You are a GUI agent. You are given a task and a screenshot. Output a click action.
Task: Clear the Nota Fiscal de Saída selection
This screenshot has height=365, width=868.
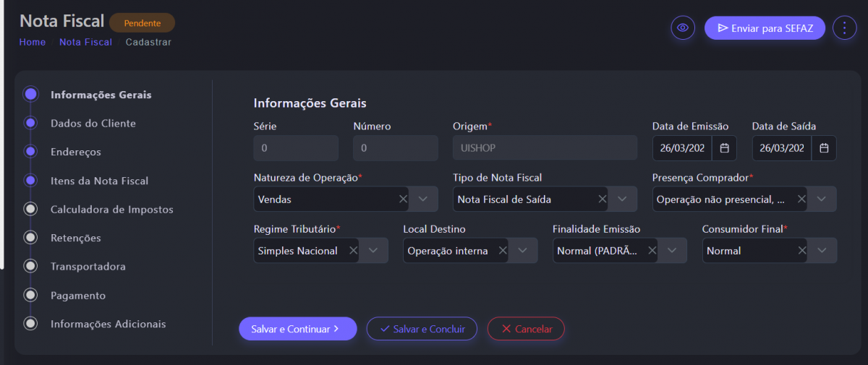tap(603, 199)
